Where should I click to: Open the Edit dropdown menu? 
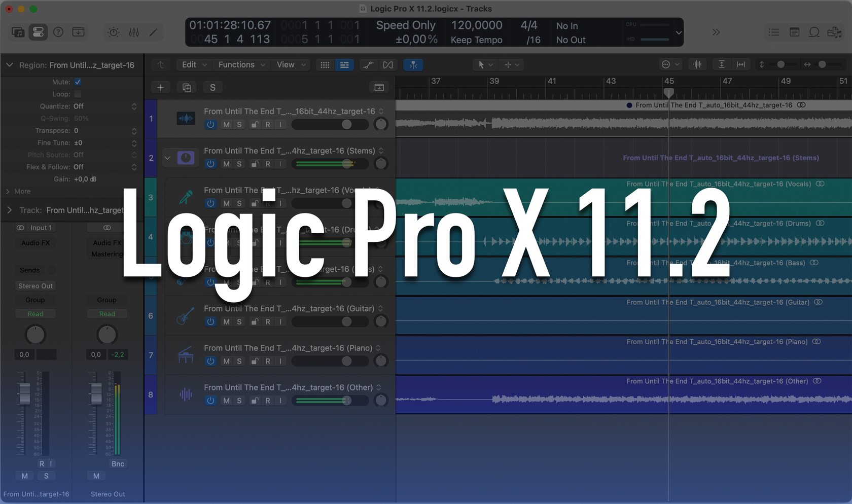point(194,65)
